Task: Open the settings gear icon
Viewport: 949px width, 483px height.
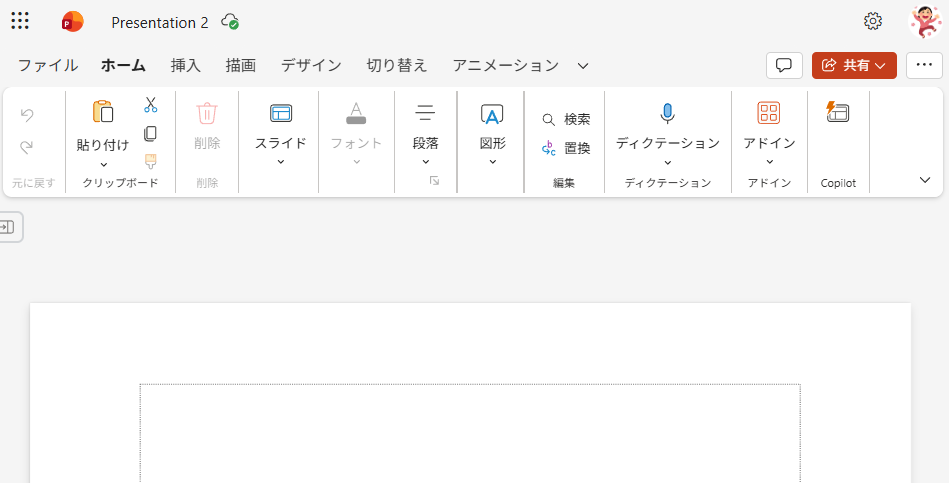Action: (x=873, y=21)
